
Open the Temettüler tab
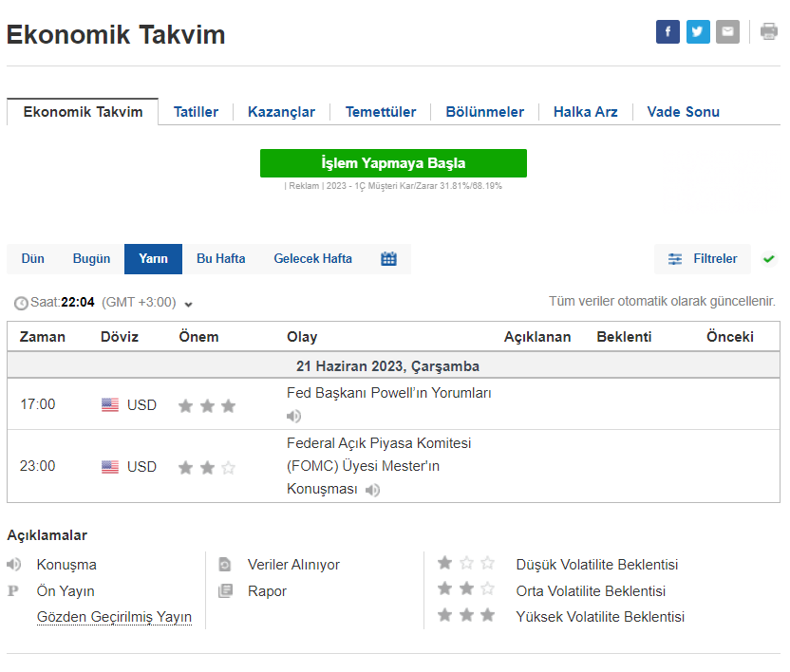click(380, 112)
